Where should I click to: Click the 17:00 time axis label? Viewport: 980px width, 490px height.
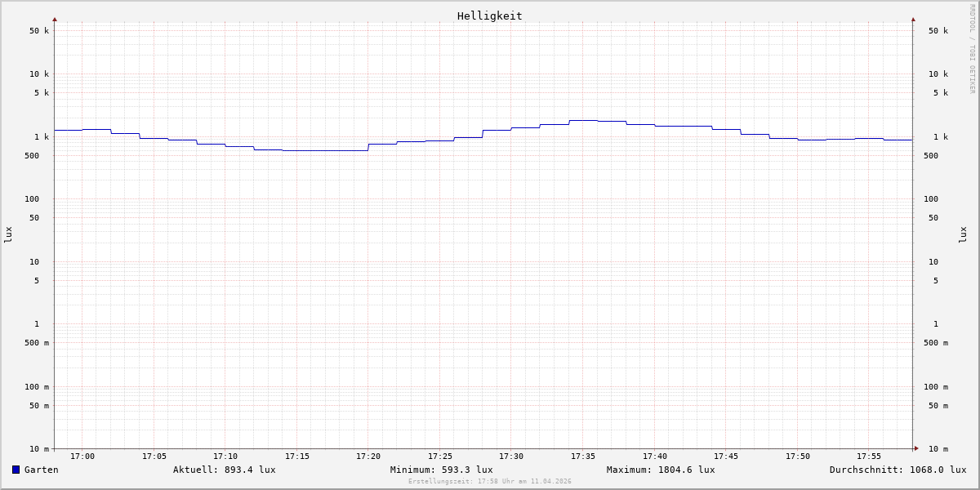tap(82, 457)
